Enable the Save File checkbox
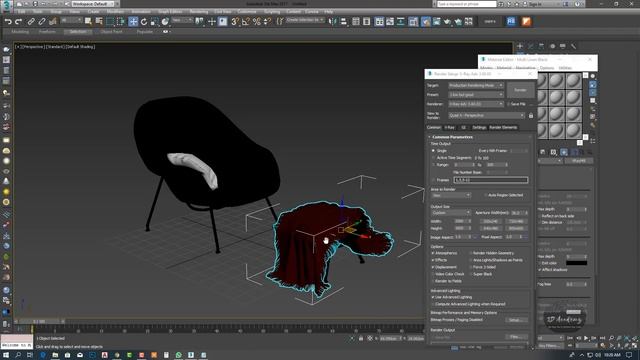Image resolution: width=640 pixels, height=360 pixels. pos(509,104)
